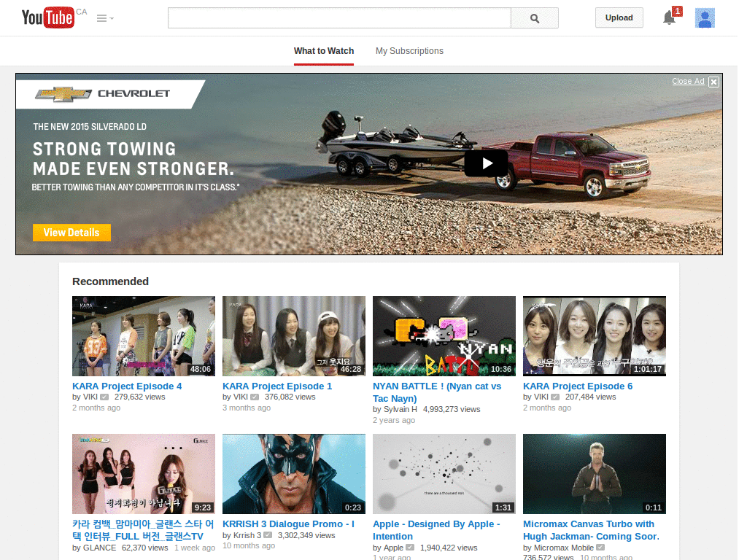Open Micromax Canvas Turbo thumbnail
This screenshot has width=747, height=560.
[595, 474]
